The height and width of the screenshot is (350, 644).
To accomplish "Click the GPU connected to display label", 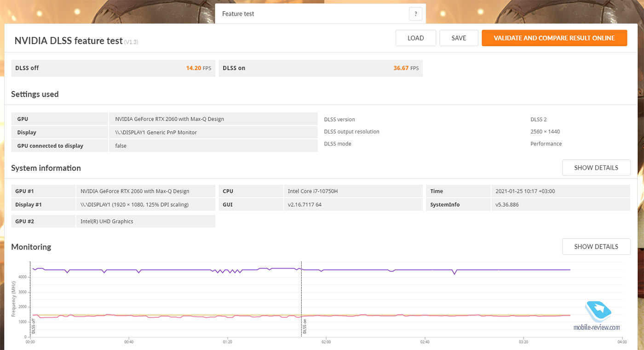I will pos(50,146).
